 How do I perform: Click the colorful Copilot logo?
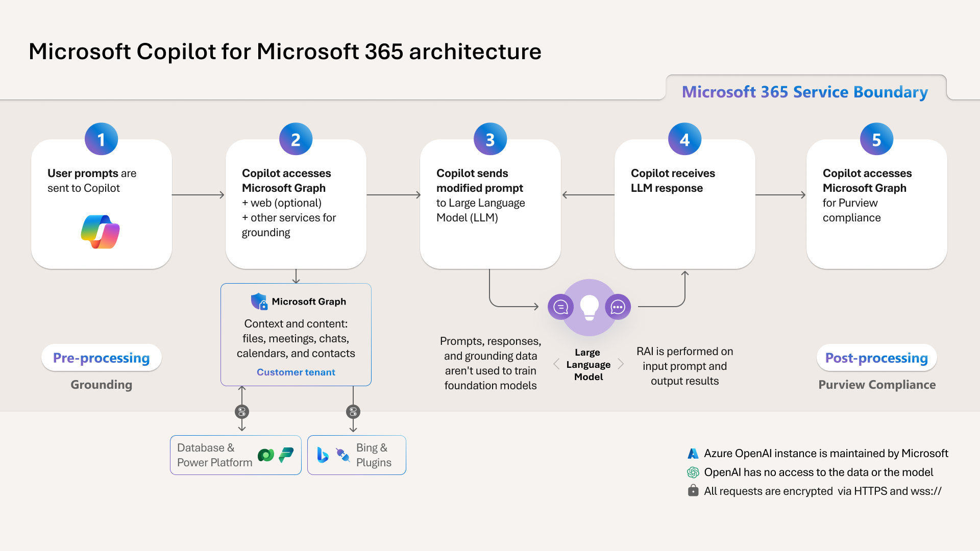coord(101,232)
